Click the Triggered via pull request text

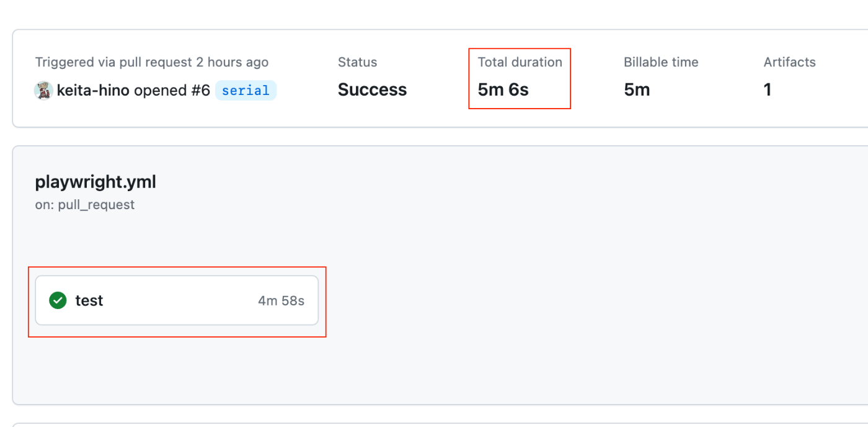pyautogui.click(x=113, y=62)
